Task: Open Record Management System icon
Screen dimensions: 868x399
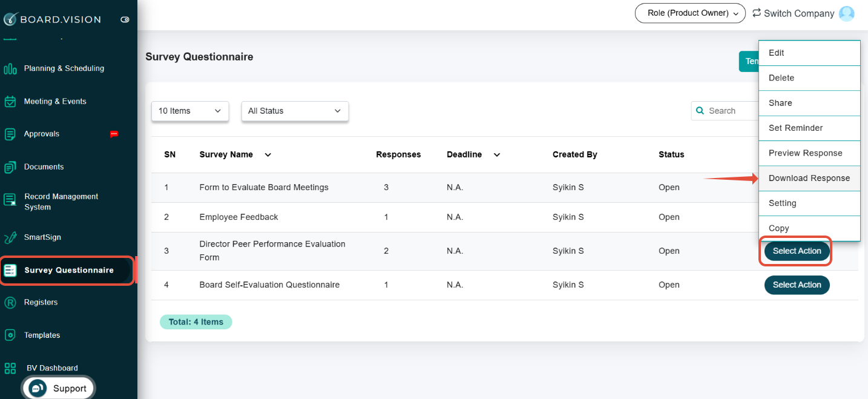Action: 10,200
